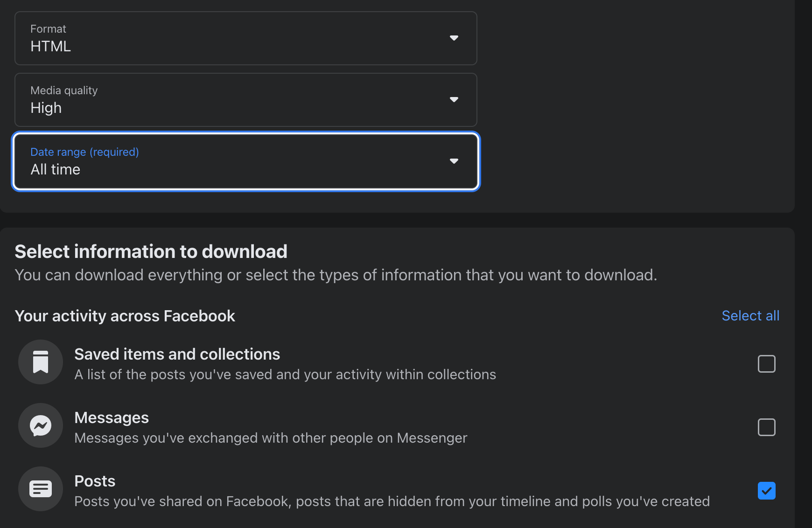Open the Date range All time dropdown
Screen dimensions: 812x528
click(246, 161)
